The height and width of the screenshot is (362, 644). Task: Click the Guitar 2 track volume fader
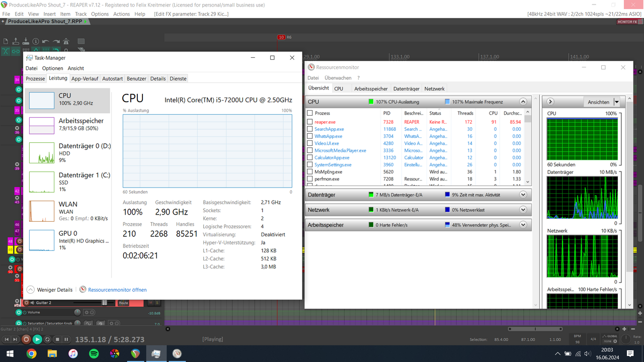point(105,303)
